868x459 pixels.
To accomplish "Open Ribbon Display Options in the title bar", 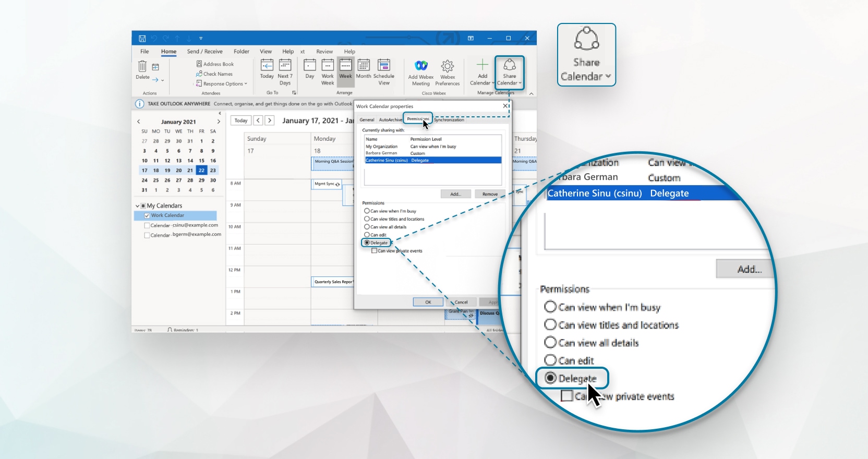I will pyautogui.click(x=471, y=38).
